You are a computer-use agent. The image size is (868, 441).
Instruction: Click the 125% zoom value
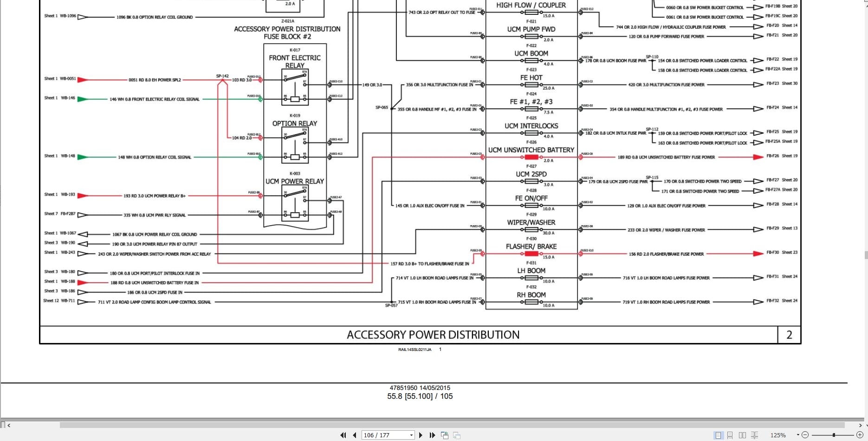click(x=778, y=435)
